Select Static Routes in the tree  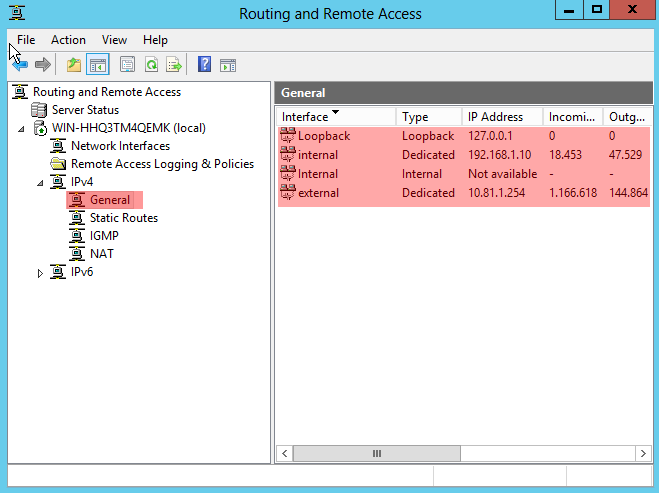123,218
